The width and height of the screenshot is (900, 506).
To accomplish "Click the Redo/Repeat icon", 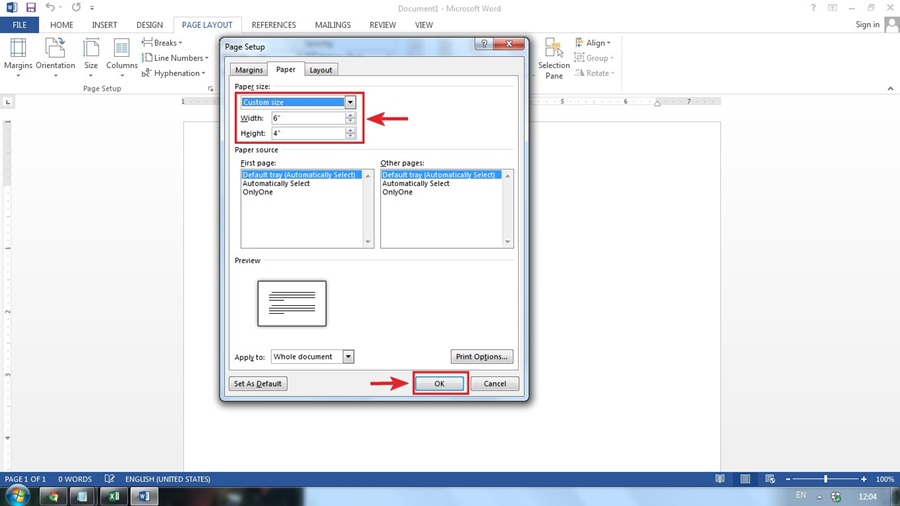I will point(76,7).
